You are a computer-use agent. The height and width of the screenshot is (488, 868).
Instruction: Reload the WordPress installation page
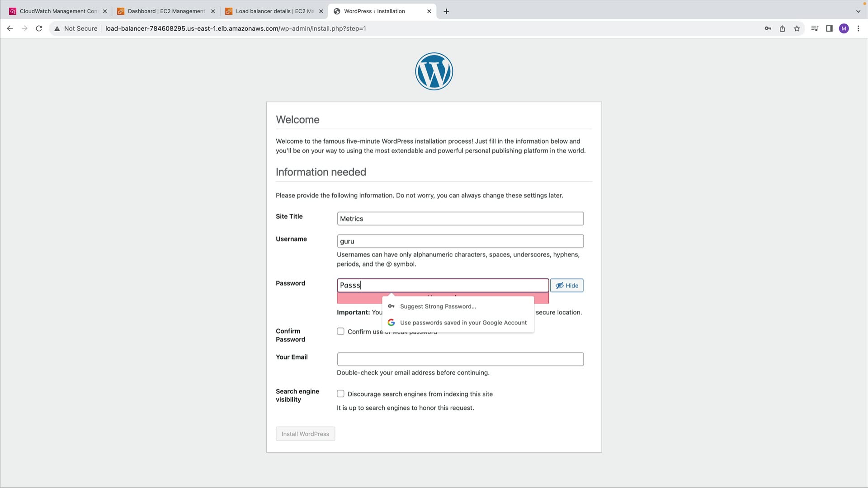pos(39,28)
